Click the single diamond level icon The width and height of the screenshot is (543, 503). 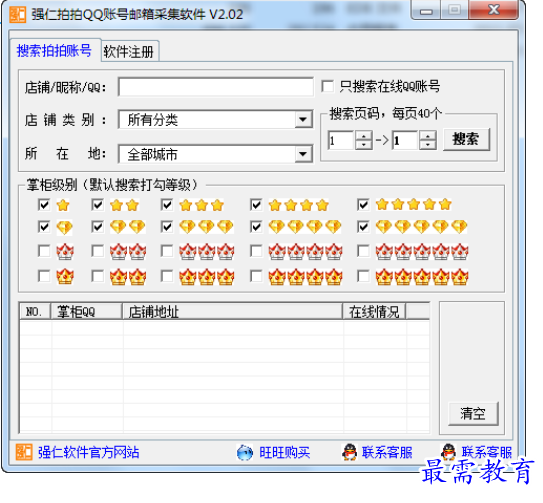[64, 228]
